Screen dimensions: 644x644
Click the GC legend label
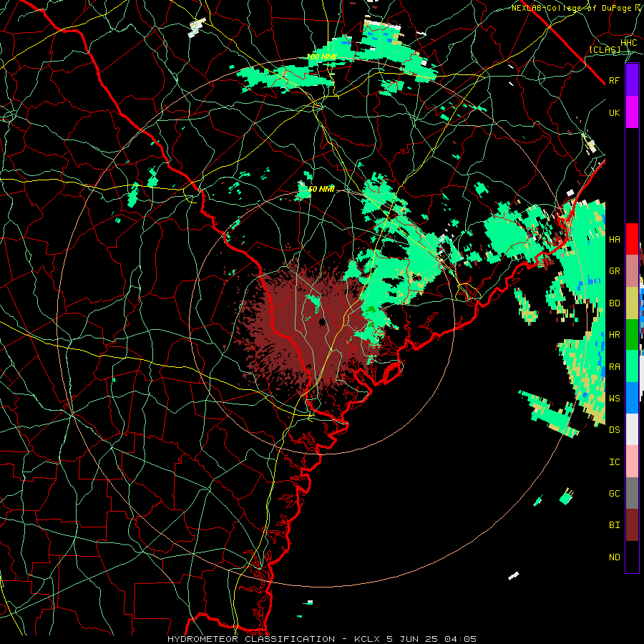tap(615, 493)
